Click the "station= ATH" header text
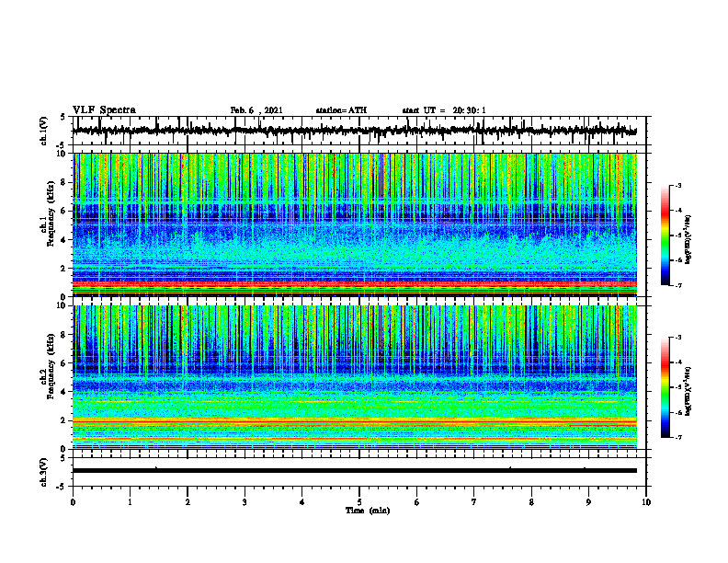Screen dimensions: 728x563 click(x=341, y=110)
